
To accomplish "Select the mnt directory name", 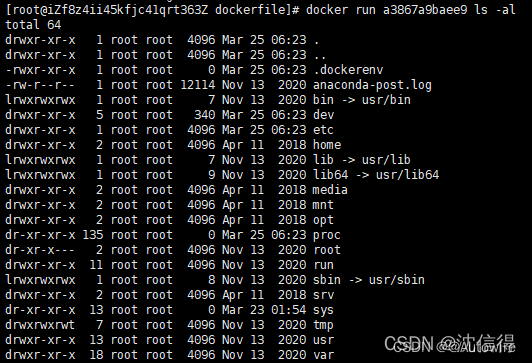I will 323,205.
